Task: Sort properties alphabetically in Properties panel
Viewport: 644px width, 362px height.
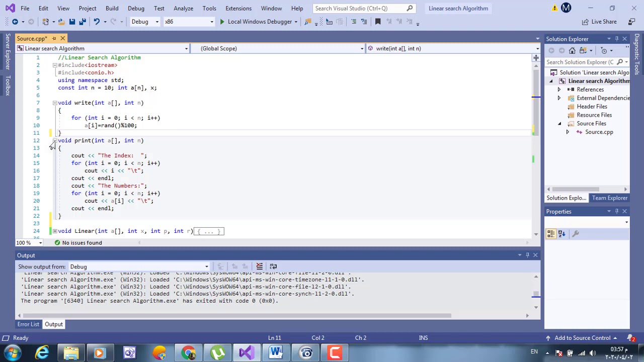Action: 561,234
